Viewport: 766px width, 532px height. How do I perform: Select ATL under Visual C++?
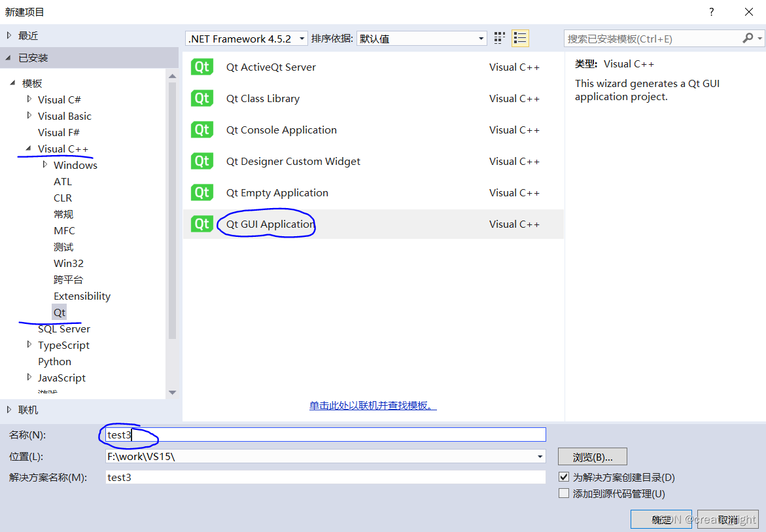(x=63, y=181)
